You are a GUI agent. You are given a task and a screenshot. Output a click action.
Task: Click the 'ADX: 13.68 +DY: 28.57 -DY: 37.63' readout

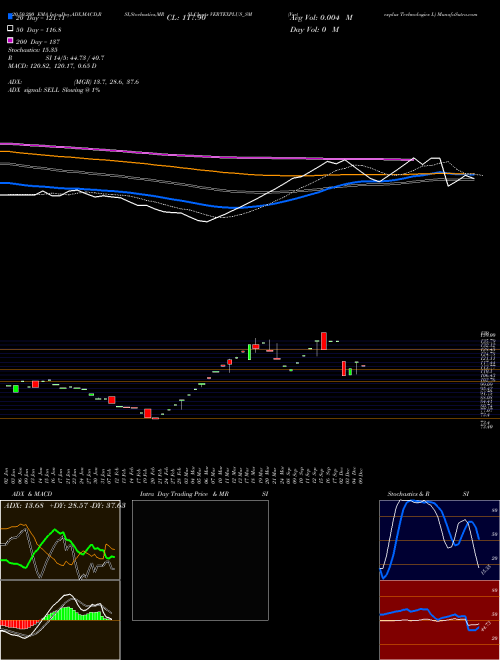pyautogui.click(x=64, y=506)
